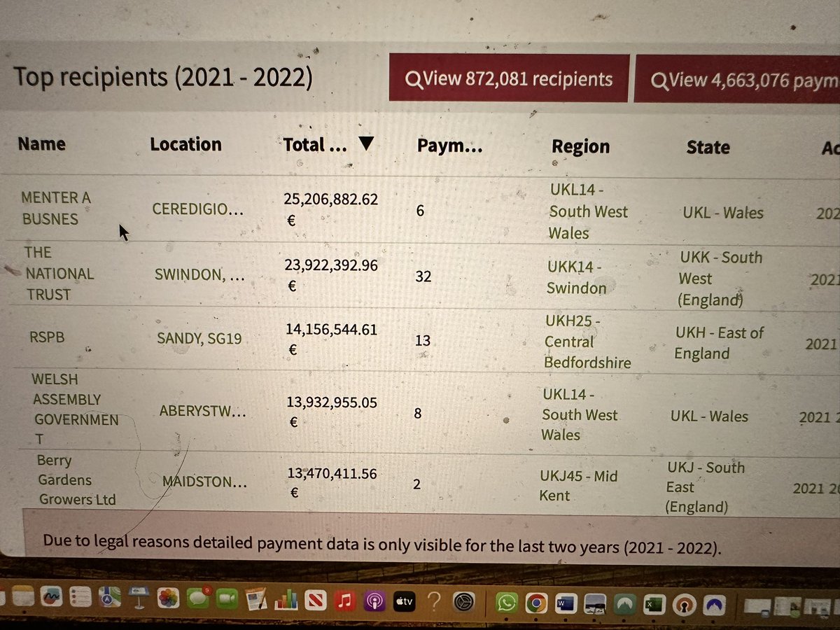Click the UKH25 - Central Bedfordshire region
This screenshot has height=630, width=840.
(x=587, y=342)
